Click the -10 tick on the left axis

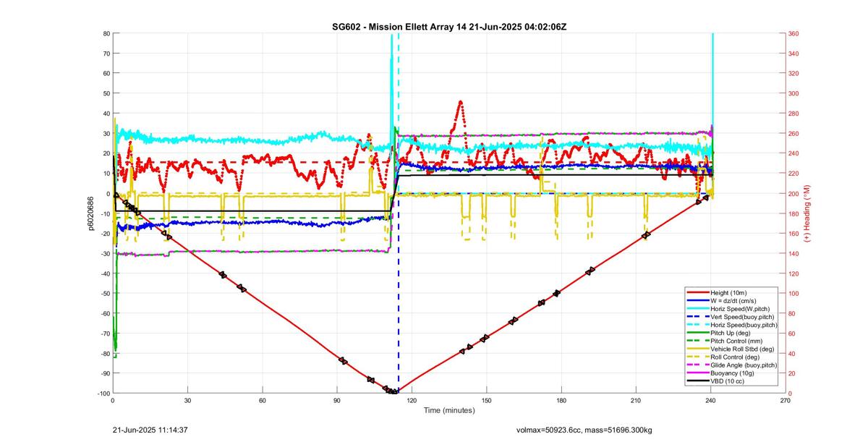click(x=104, y=213)
